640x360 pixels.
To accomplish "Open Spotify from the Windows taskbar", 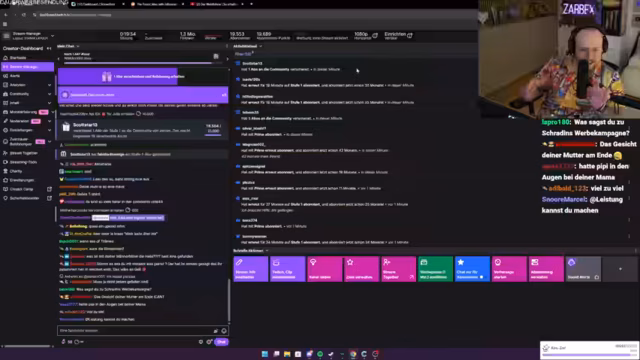I will point(320,354).
